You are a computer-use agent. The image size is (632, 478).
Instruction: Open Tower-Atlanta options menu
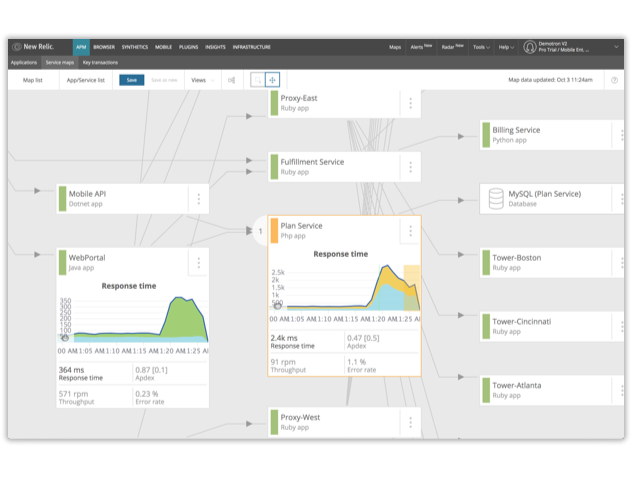[622, 391]
